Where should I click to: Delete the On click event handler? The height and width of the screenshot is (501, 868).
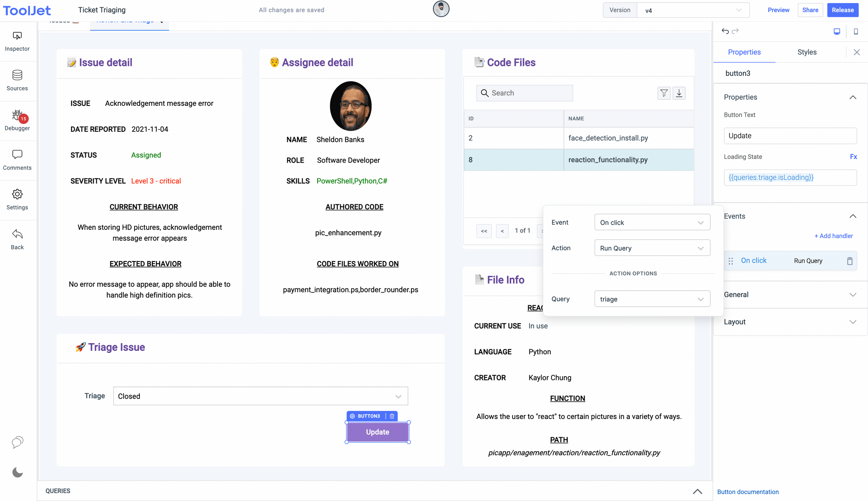pyautogui.click(x=850, y=261)
